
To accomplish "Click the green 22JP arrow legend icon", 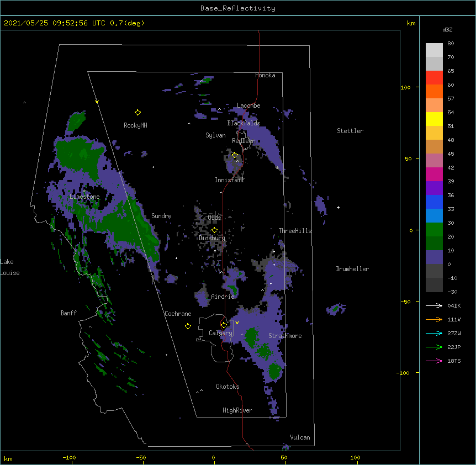I will tap(434, 347).
